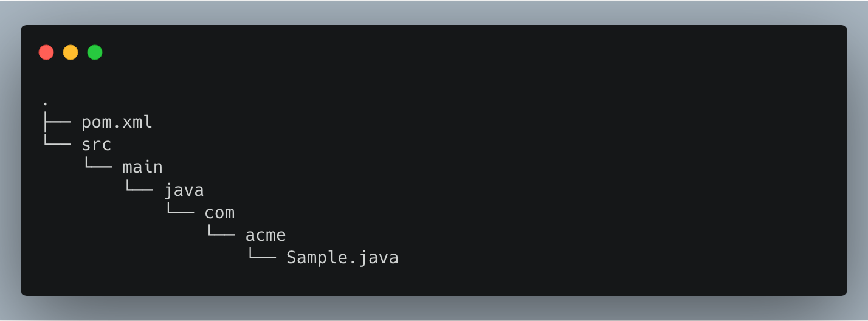Click the root dot directory entry
The height and width of the screenshot is (321, 868).
pos(46,104)
